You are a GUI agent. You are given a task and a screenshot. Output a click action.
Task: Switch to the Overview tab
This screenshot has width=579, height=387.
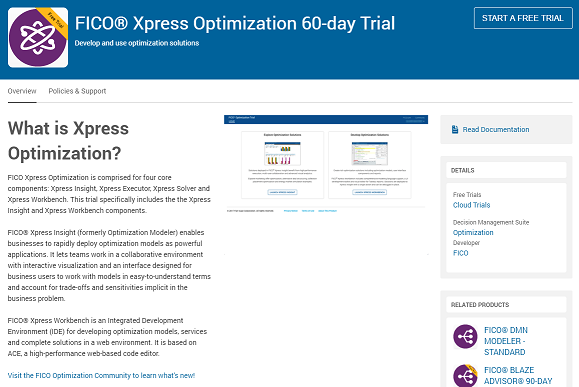(x=22, y=91)
